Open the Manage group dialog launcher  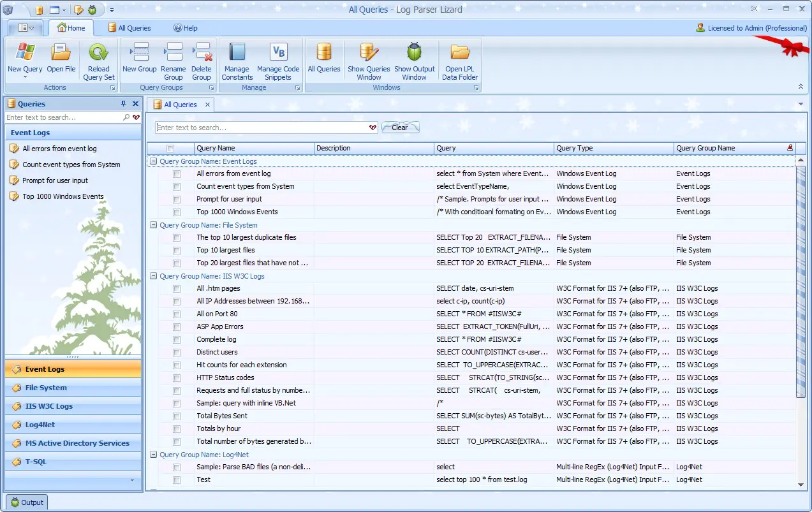pos(298,88)
